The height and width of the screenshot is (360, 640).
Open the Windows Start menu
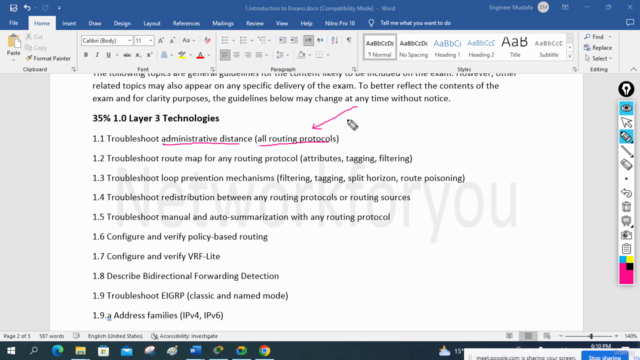tap(11, 351)
